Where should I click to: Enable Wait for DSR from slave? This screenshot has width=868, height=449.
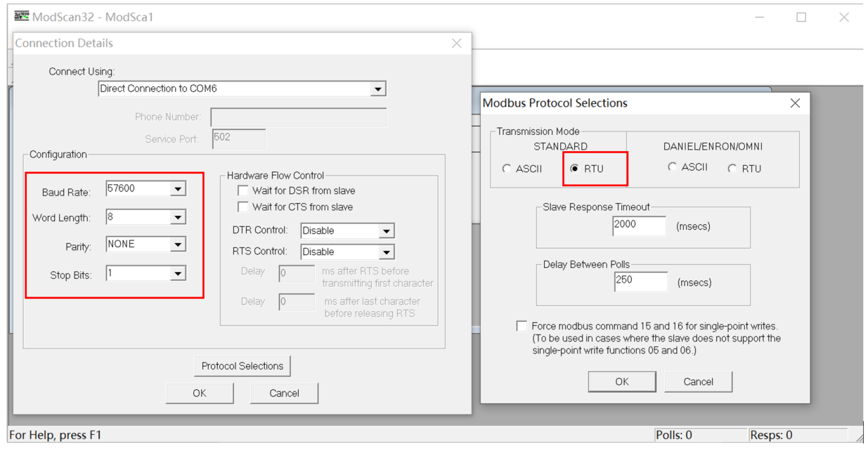point(243,190)
